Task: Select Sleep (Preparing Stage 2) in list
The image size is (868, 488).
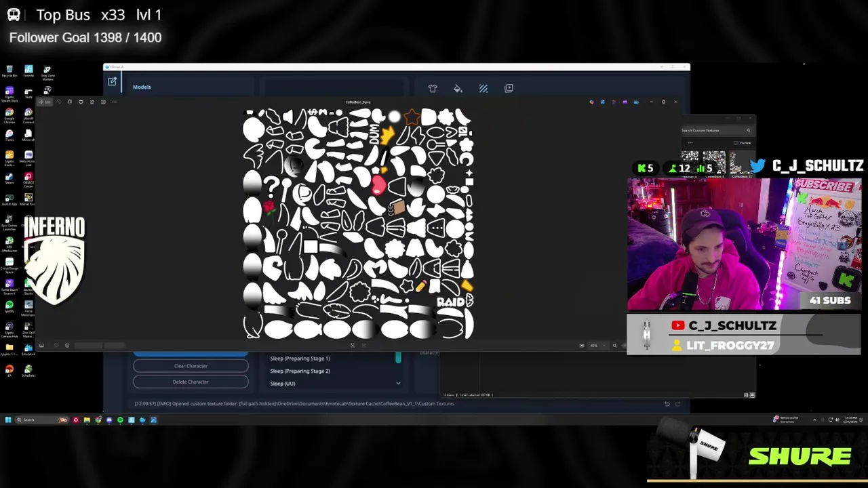Action: pos(300,371)
